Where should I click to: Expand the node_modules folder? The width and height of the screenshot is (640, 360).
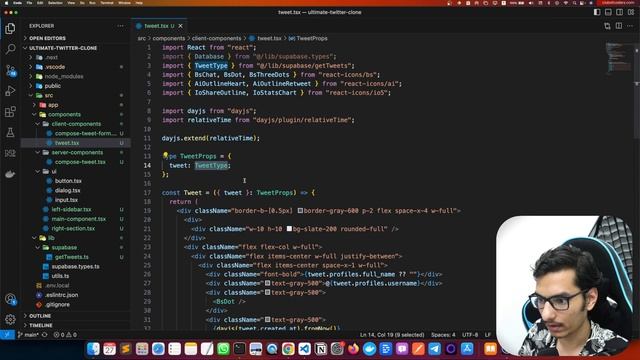(76, 76)
